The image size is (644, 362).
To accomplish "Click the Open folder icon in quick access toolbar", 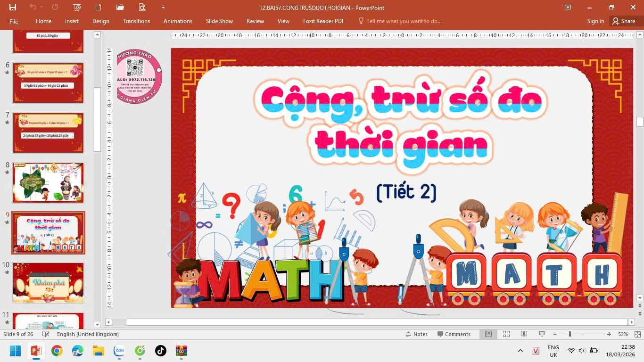I will coord(120,7).
